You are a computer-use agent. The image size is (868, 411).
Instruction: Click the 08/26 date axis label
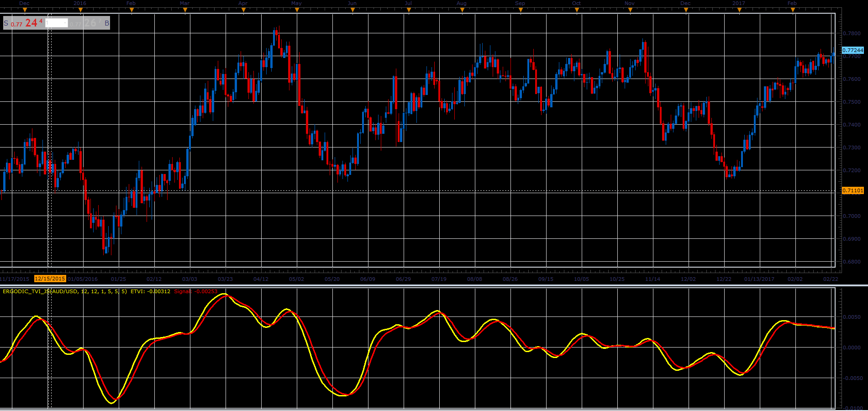pyautogui.click(x=510, y=279)
